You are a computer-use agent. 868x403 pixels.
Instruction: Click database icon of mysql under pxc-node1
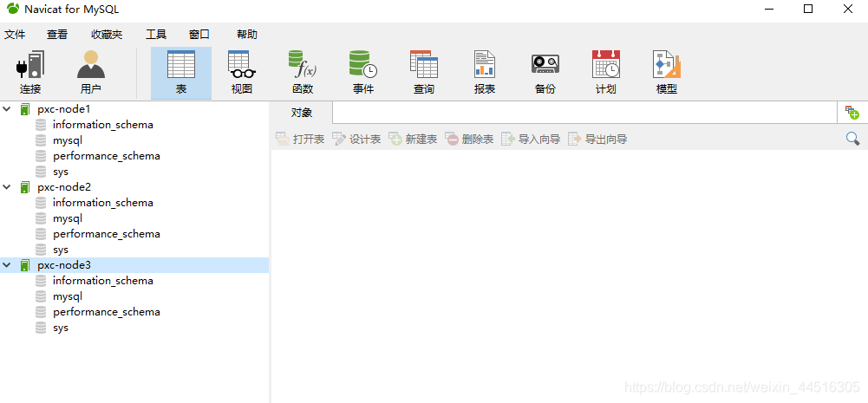point(41,140)
